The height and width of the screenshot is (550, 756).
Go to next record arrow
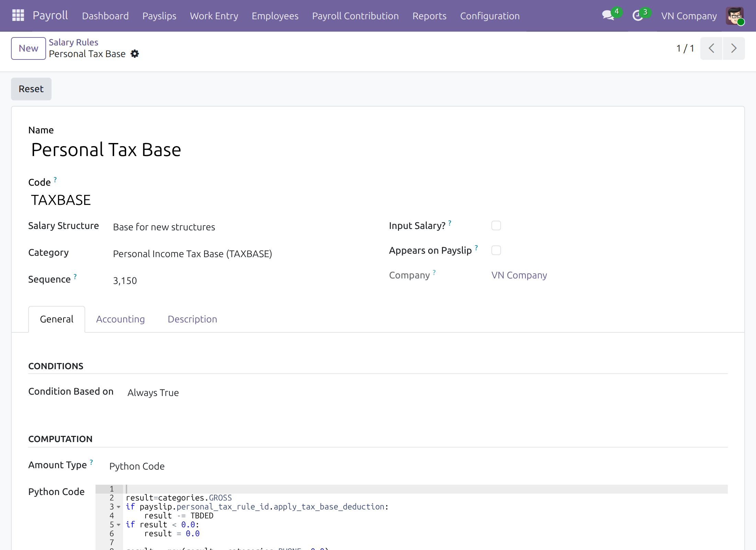(734, 48)
